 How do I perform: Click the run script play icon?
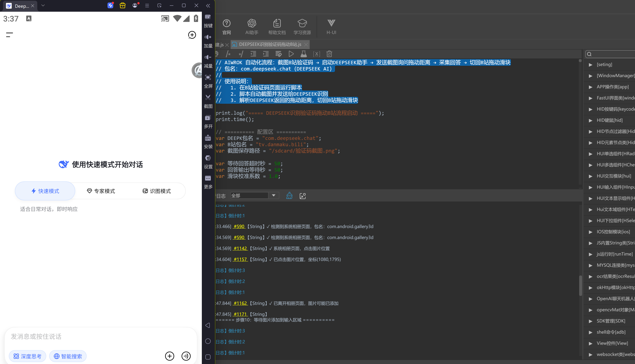point(291,54)
